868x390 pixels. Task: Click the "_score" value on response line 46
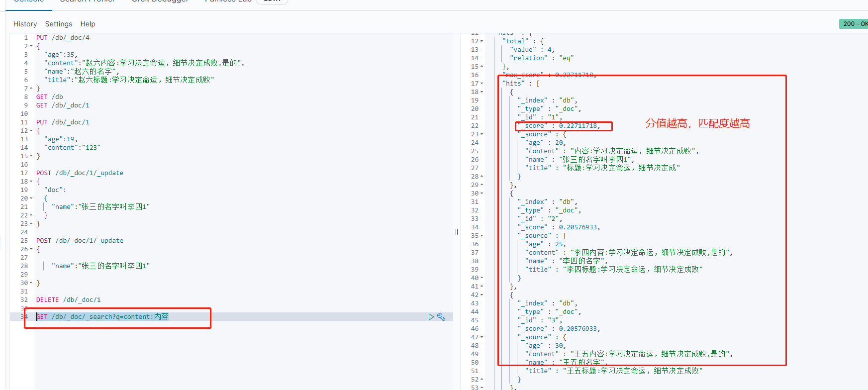coord(579,329)
